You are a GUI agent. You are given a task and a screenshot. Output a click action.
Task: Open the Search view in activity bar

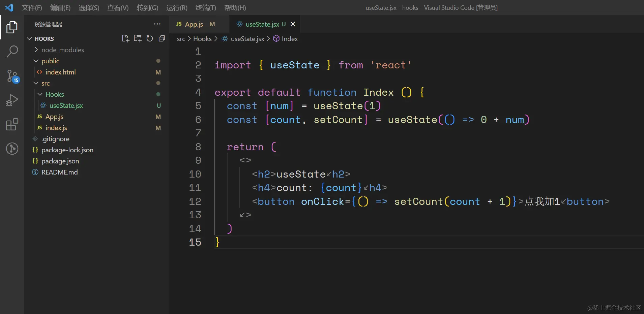12,52
